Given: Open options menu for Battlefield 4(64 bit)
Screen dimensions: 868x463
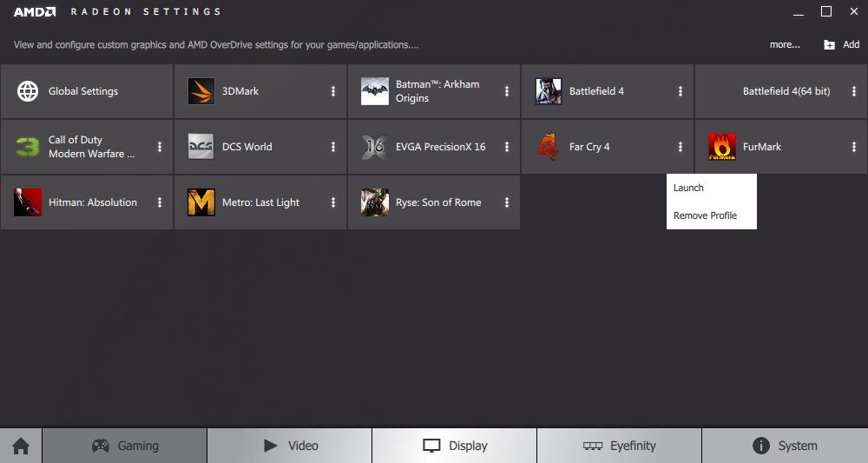Looking at the screenshot, I should 853,91.
